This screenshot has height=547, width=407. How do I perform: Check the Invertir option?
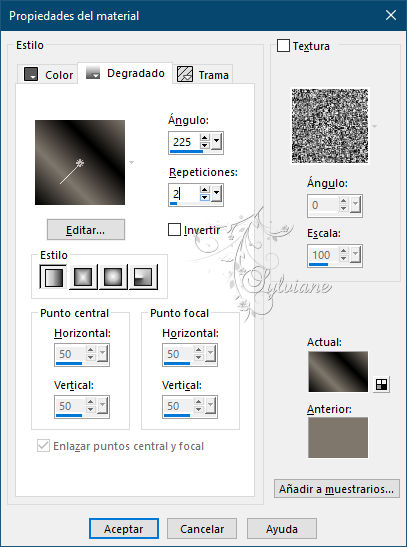pyautogui.click(x=174, y=230)
